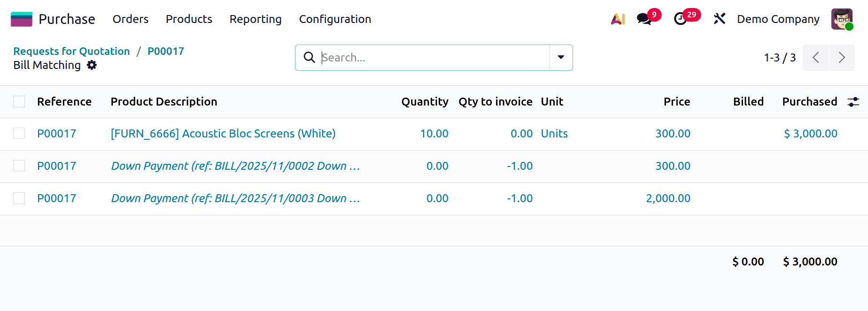Open P00017 reference in BILL/2025/11/0003 row
Viewport: 868px width, 311px height.
pyautogui.click(x=57, y=198)
